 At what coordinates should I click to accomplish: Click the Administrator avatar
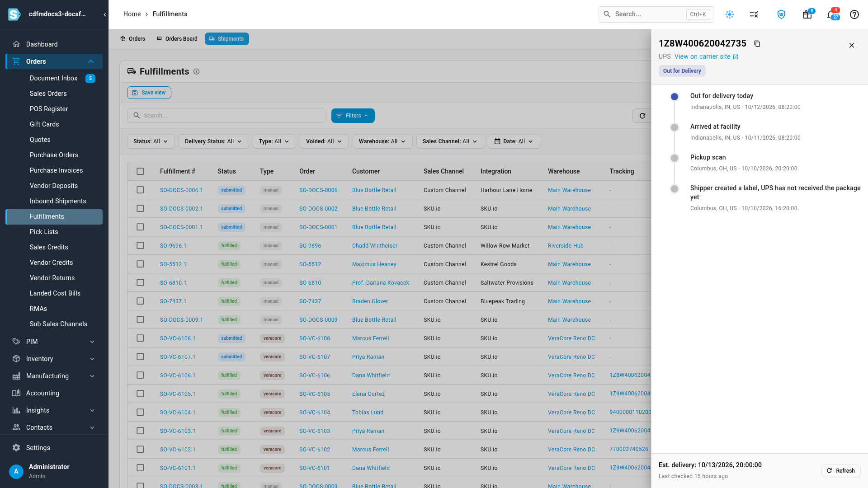[16, 471]
